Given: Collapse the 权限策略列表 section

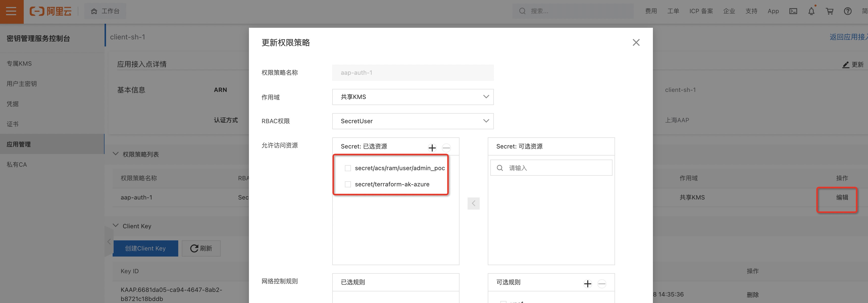Looking at the screenshot, I should 116,154.
